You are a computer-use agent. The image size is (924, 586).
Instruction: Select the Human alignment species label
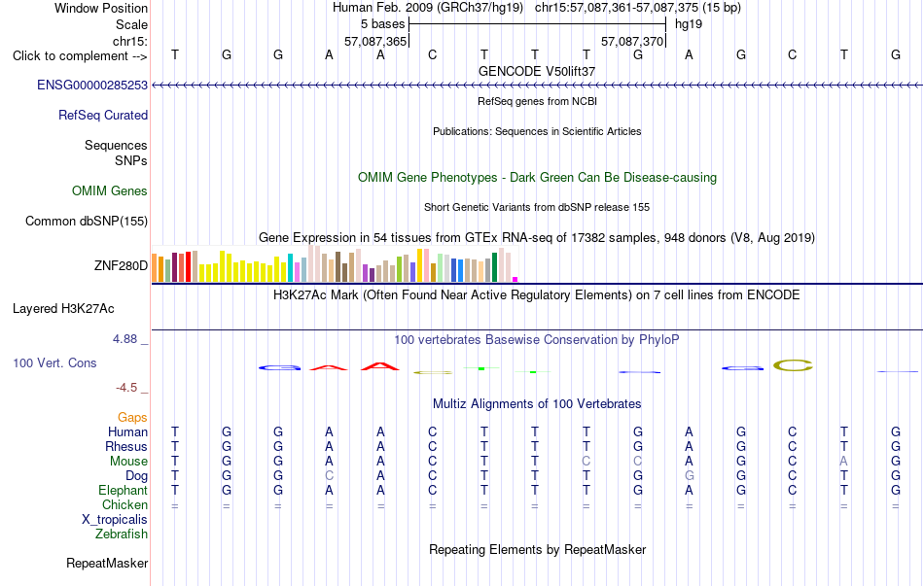point(127,431)
